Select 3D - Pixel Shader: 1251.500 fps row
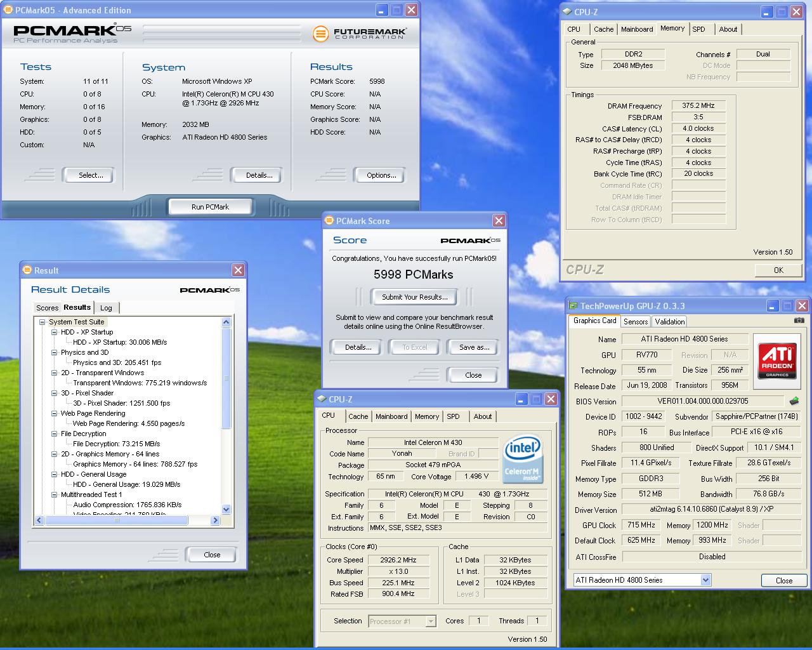The image size is (812, 650). 121,403
